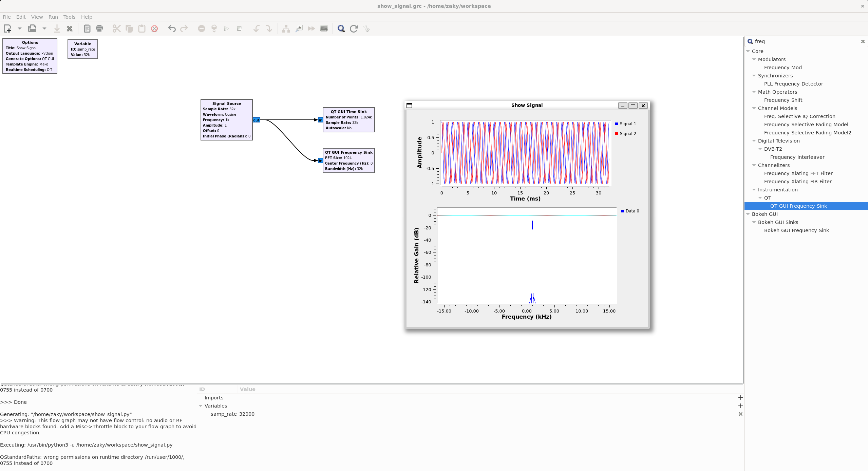868x471 pixels.
Task: Click the Help menu item
Action: tap(87, 16)
